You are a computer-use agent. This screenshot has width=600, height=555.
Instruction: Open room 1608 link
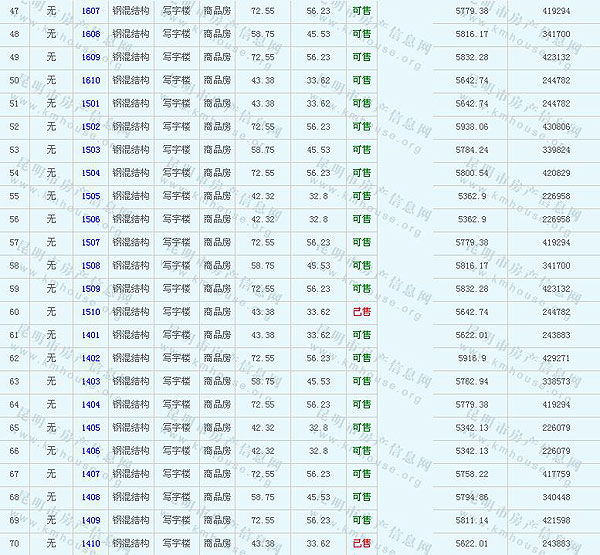pyautogui.click(x=91, y=33)
